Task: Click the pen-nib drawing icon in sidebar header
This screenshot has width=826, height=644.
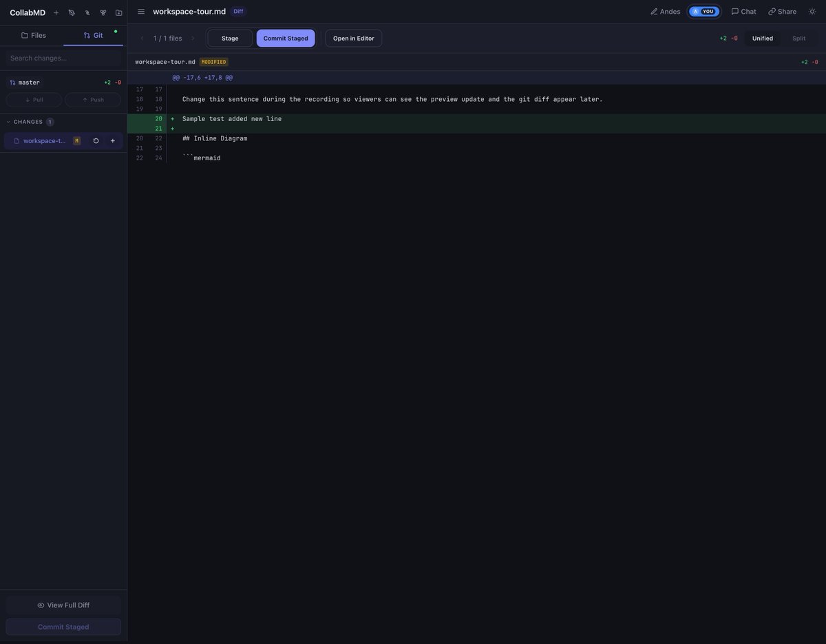Action: click(72, 12)
